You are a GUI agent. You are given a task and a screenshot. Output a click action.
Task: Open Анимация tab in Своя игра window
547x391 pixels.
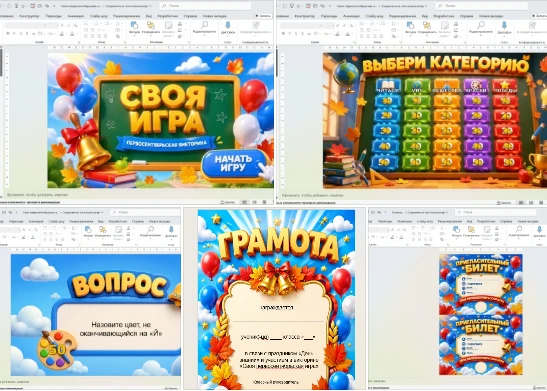(x=75, y=16)
